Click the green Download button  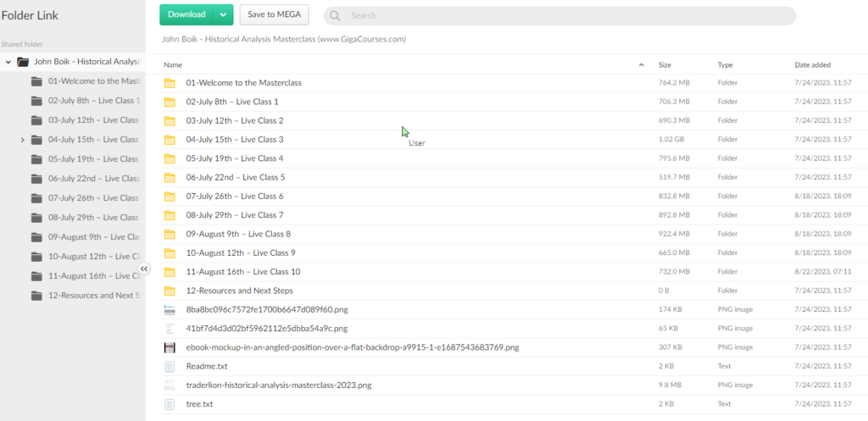click(x=186, y=14)
